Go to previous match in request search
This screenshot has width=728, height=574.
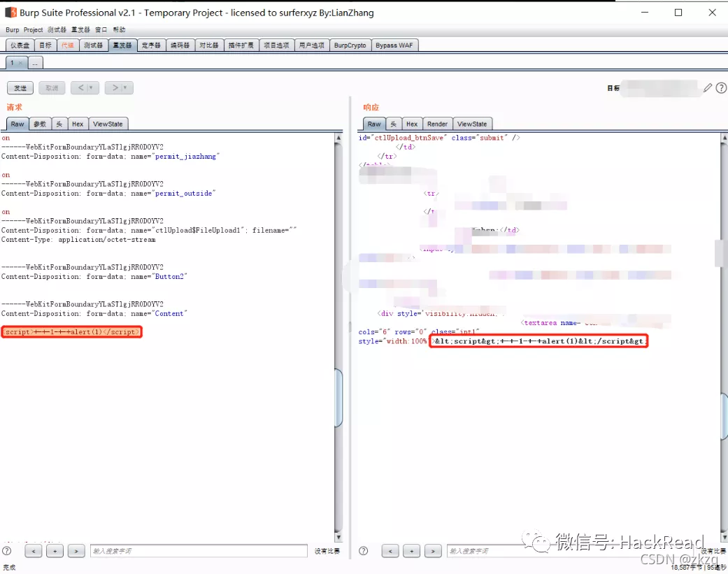(x=34, y=551)
